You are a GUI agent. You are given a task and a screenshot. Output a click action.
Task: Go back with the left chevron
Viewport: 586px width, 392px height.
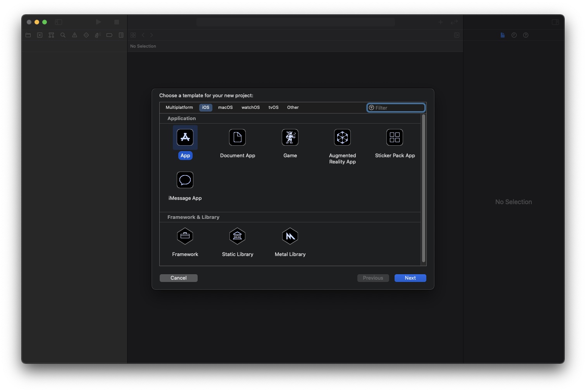[143, 35]
